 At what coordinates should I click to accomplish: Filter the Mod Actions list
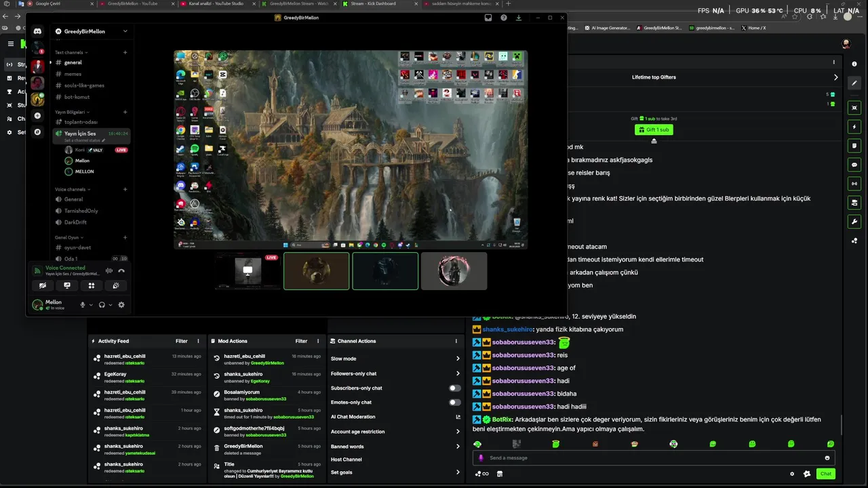click(302, 341)
